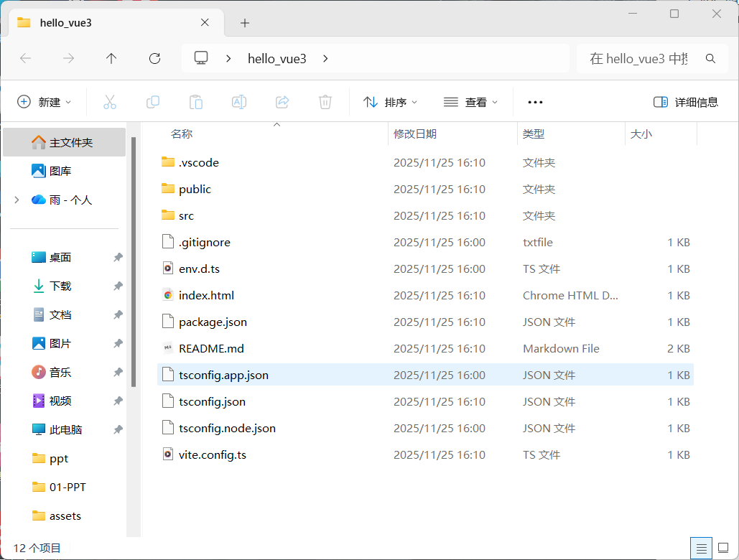Click the Delete trash can icon
The image size is (739, 560).
click(325, 102)
